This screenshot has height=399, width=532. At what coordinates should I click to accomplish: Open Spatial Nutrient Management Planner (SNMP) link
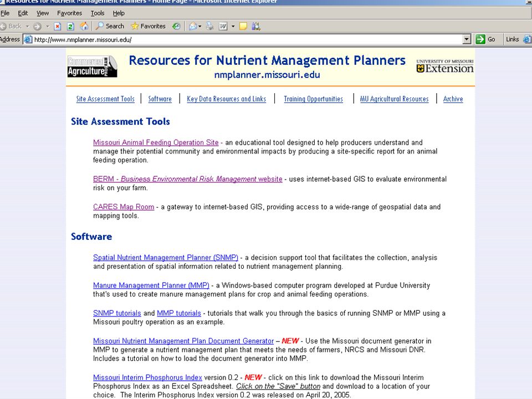click(x=166, y=258)
